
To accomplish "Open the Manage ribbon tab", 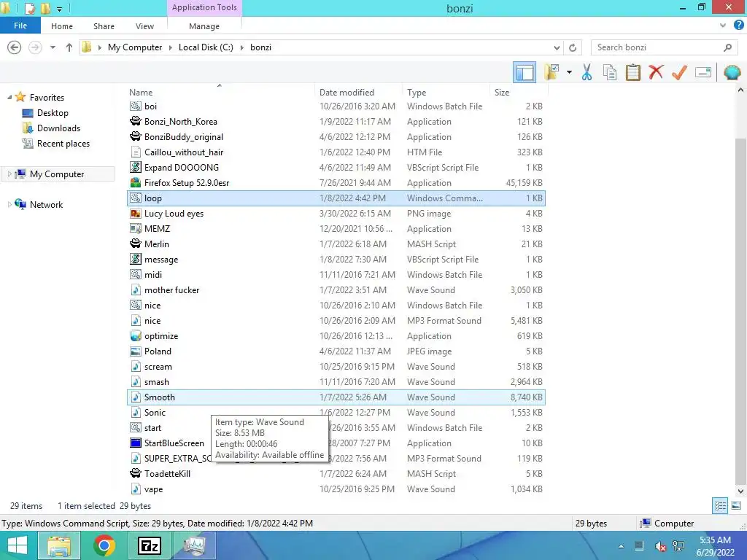I will pyautogui.click(x=204, y=26).
